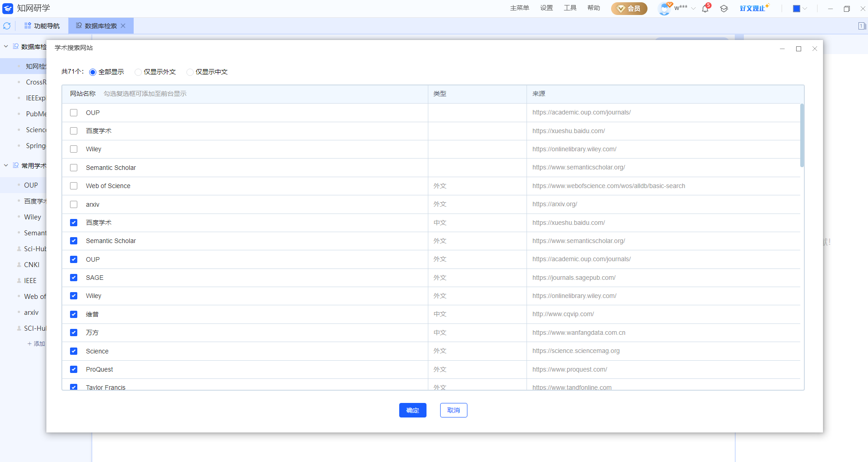The height and width of the screenshot is (462, 868).
Task: Click the 好文观止 logo
Action: (754, 8)
